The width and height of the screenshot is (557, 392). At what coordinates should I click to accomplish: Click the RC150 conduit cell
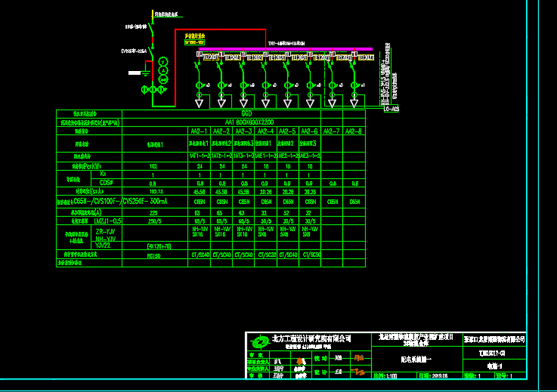coord(154,255)
